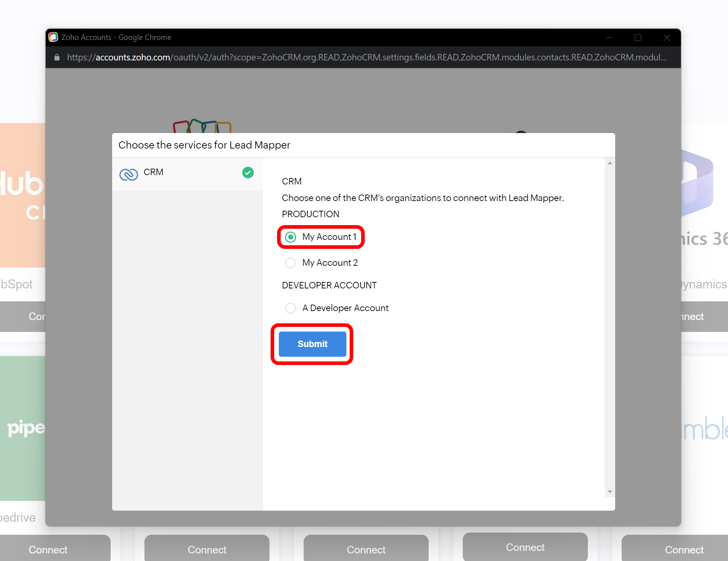728x561 pixels.
Task: Click the scrollbar down arrow in the dialog
Action: pyautogui.click(x=610, y=492)
